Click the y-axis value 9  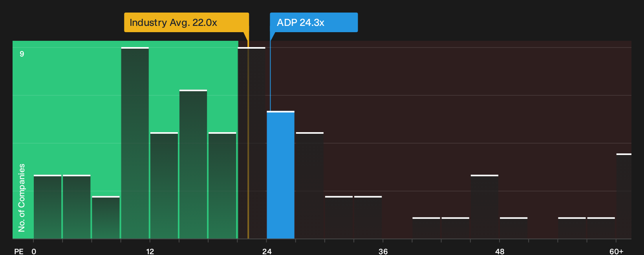pos(22,54)
